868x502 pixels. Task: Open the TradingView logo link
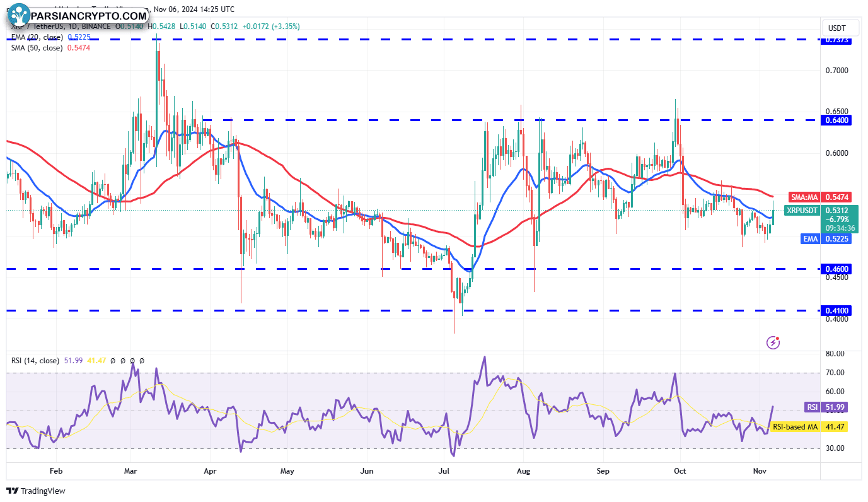click(x=36, y=491)
